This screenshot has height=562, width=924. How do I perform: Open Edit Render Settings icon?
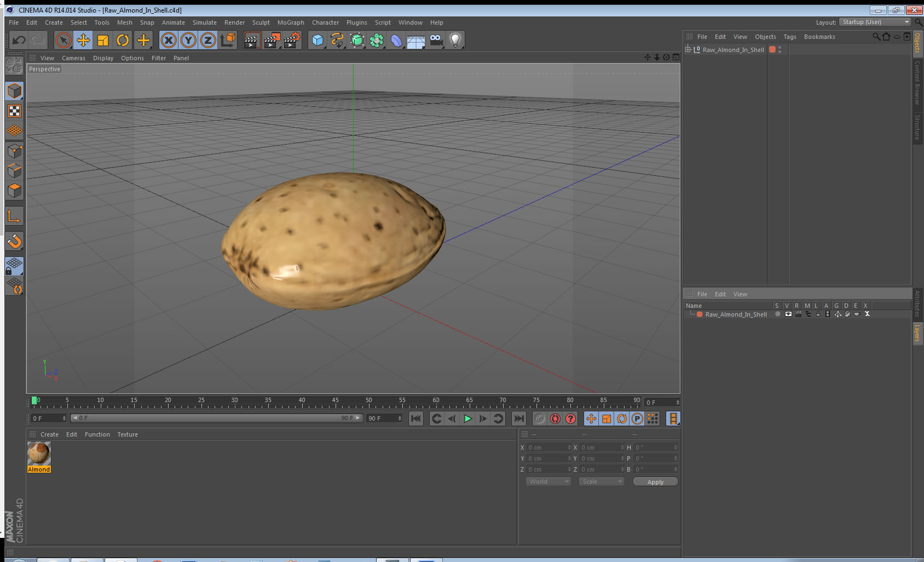pos(292,40)
